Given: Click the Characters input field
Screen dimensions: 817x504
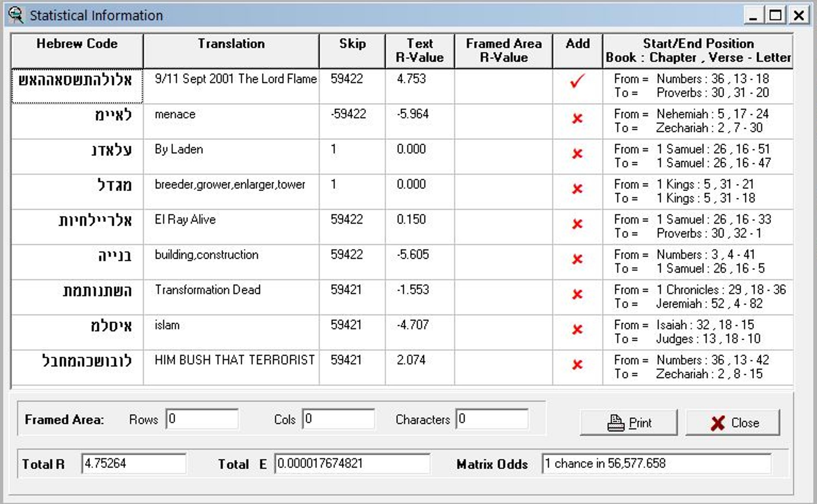Looking at the screenshot, I should (x=491, y=419).
